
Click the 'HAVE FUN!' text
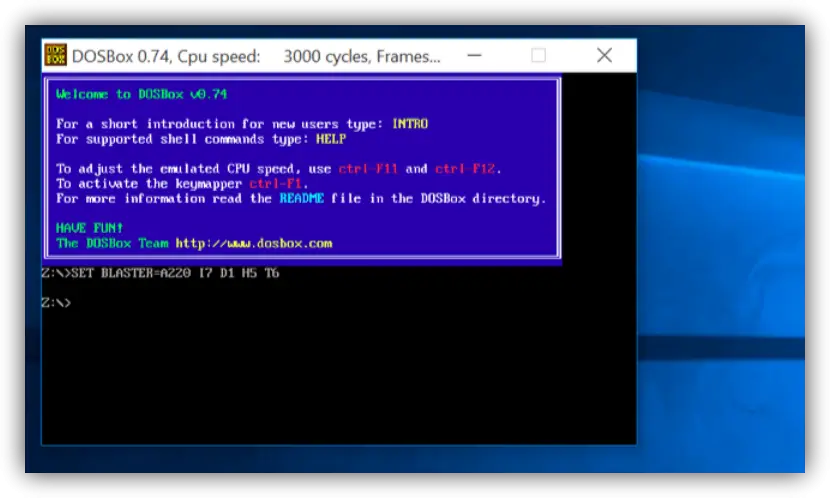tap(89, 228)
